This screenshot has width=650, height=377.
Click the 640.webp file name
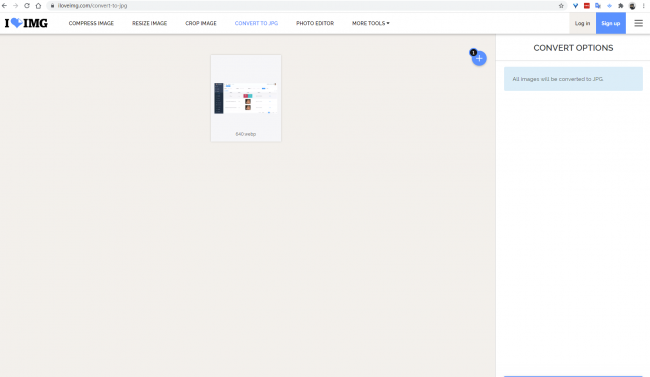pos(246,134)
